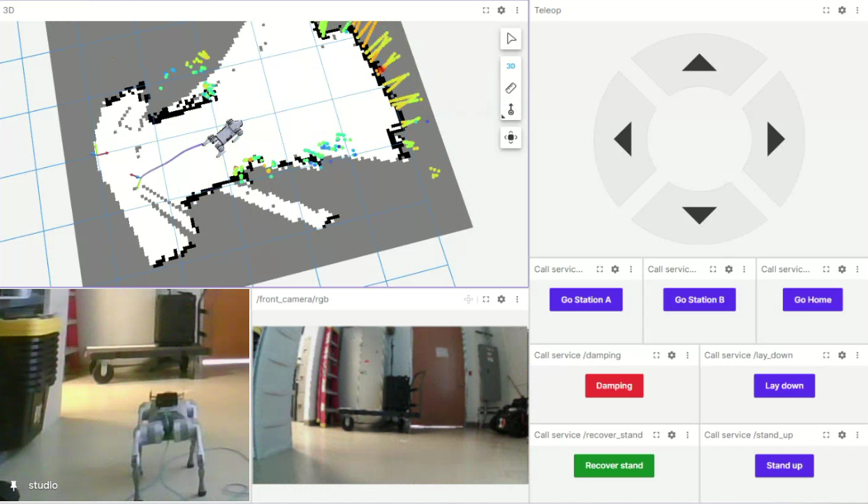Fullscreen the Call service /stand_up panel
The height and width of the screenshot is (504, 868).
(x=826, y=435)
